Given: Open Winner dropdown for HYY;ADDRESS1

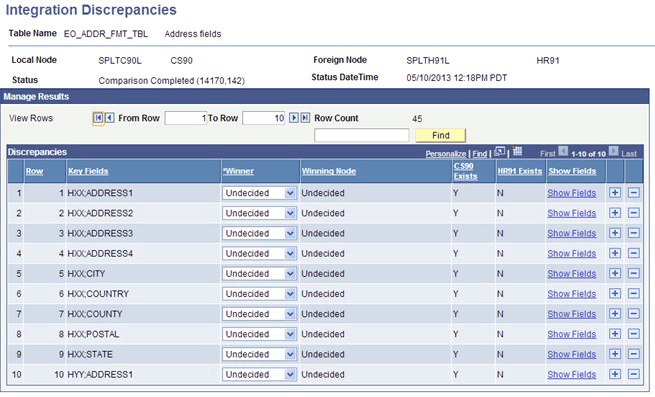Looking at the screenshot, I should point(259,374).
